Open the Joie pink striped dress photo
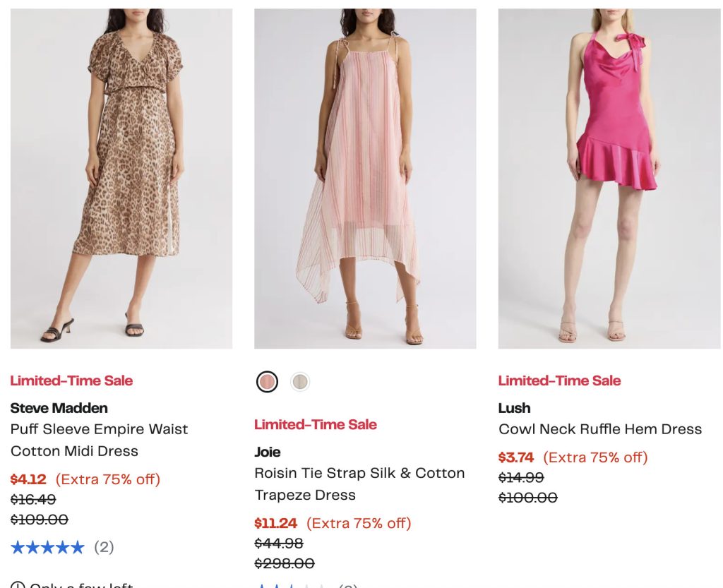 (365, 178)
